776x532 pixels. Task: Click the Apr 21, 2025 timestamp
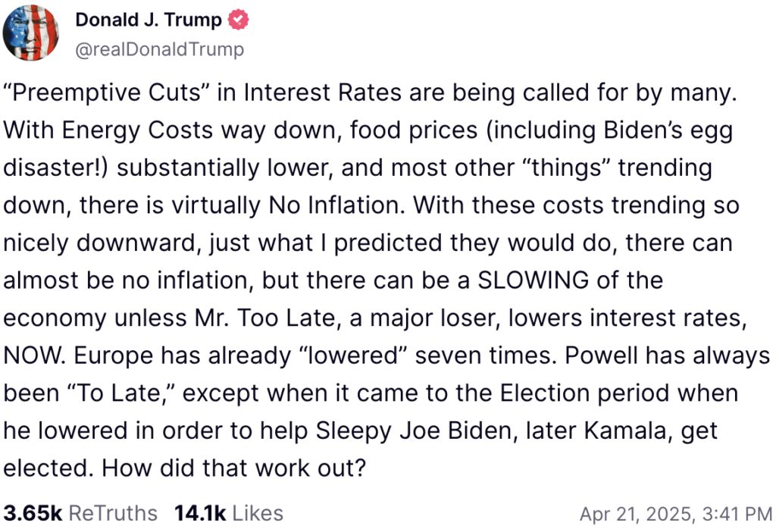click(x=675, y=514)
